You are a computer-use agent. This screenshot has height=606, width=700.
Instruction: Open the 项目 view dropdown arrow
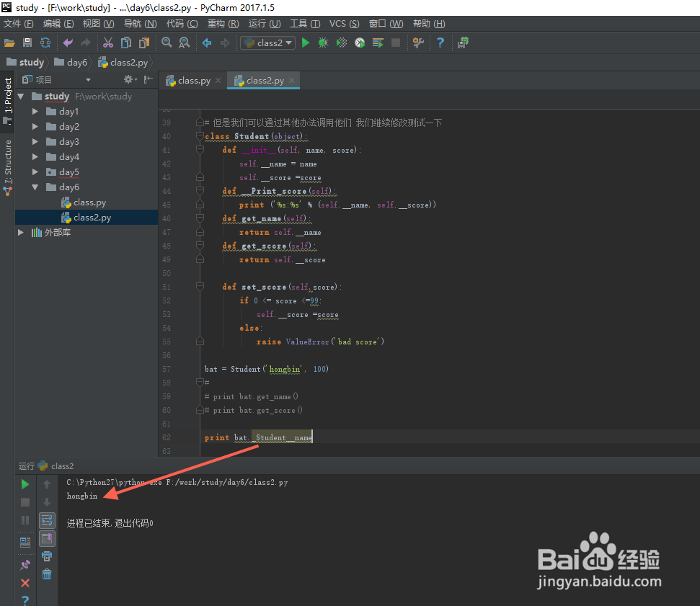(88, 80)
